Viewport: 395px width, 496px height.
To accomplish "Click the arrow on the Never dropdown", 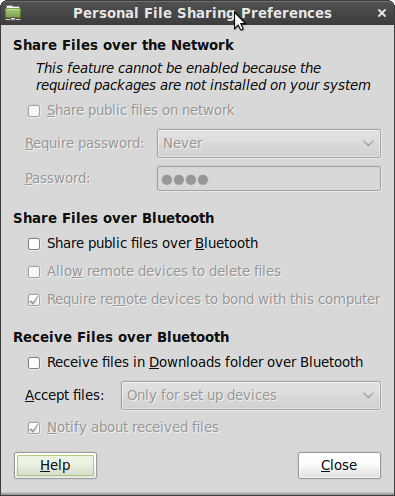I will click(368, 144).
